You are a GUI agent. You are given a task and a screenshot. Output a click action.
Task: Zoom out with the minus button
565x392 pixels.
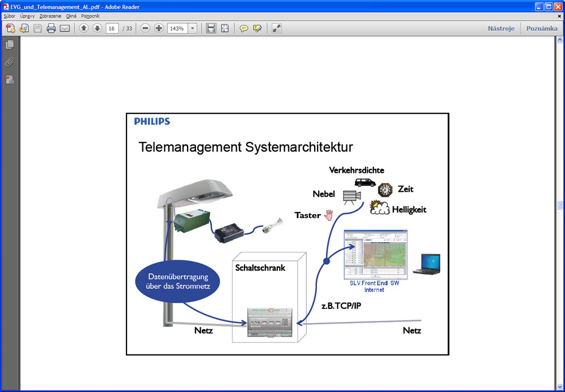pos(145,28)
